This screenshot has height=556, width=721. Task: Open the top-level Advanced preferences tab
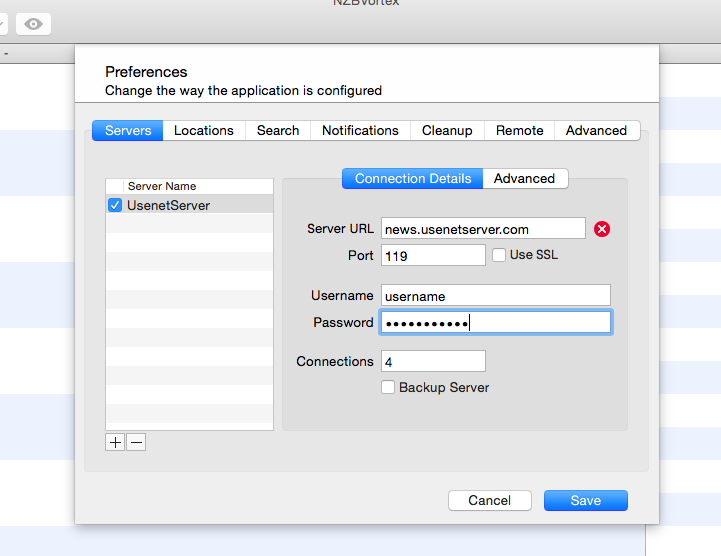596,131
